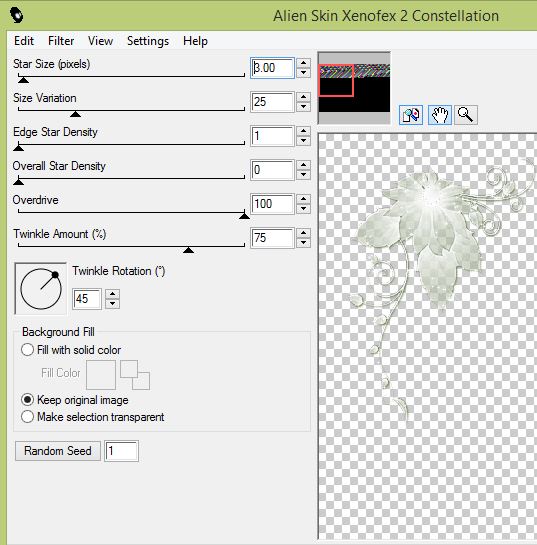Increase Twinkle Amount with the up arrow

pos(304,233)
